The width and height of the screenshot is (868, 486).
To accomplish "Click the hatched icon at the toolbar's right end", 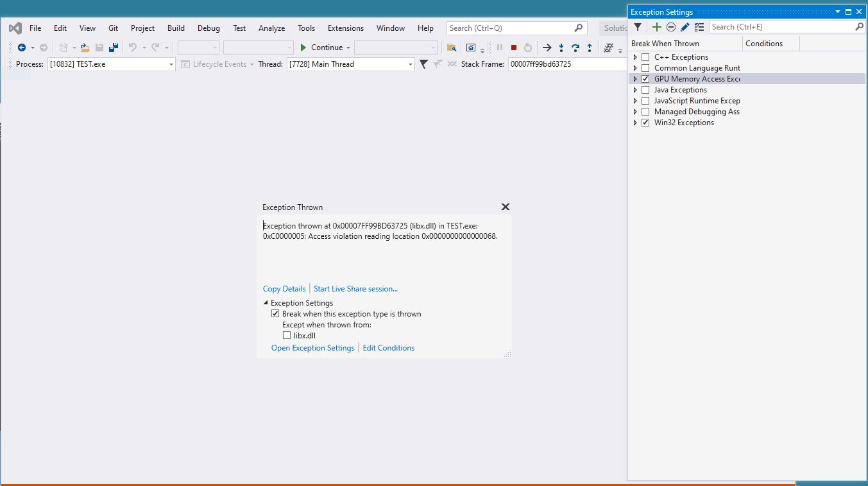I will (x=608, y=48).
